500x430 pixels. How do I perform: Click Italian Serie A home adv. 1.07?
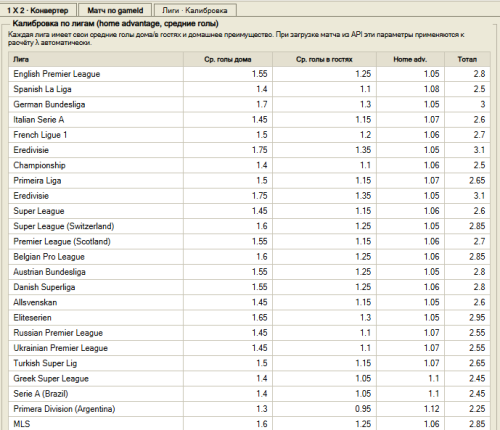(411, 120)
